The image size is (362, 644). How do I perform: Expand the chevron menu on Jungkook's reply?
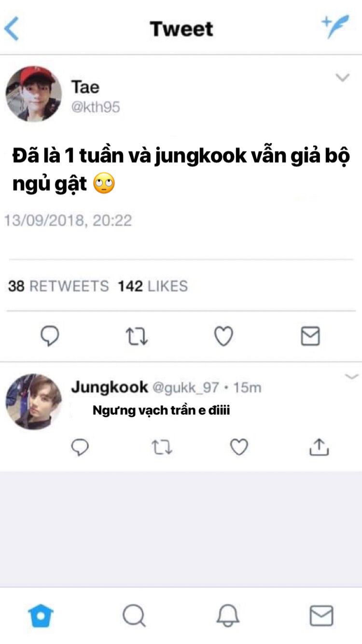[352, 377]
